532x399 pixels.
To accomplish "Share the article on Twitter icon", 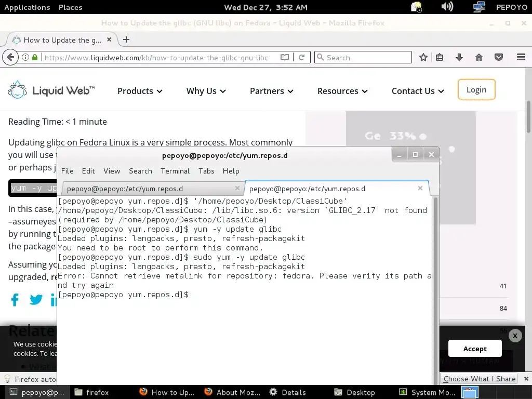I will [36, 300].
